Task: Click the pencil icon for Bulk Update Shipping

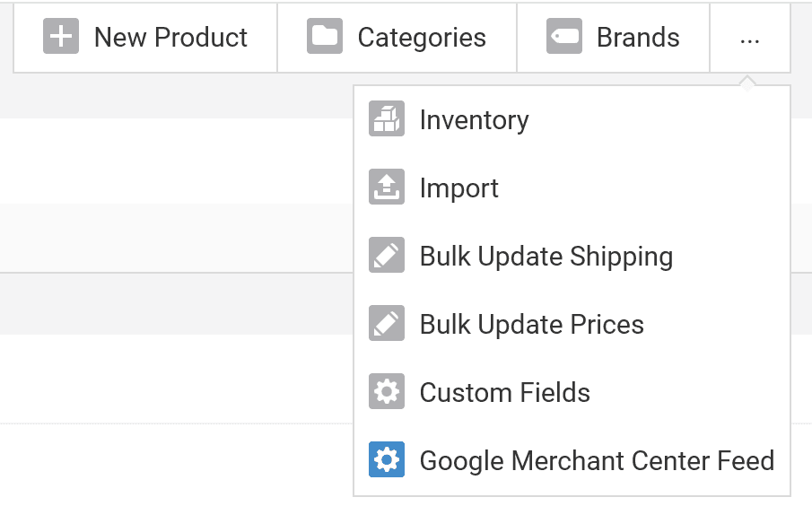Action: 387,256
